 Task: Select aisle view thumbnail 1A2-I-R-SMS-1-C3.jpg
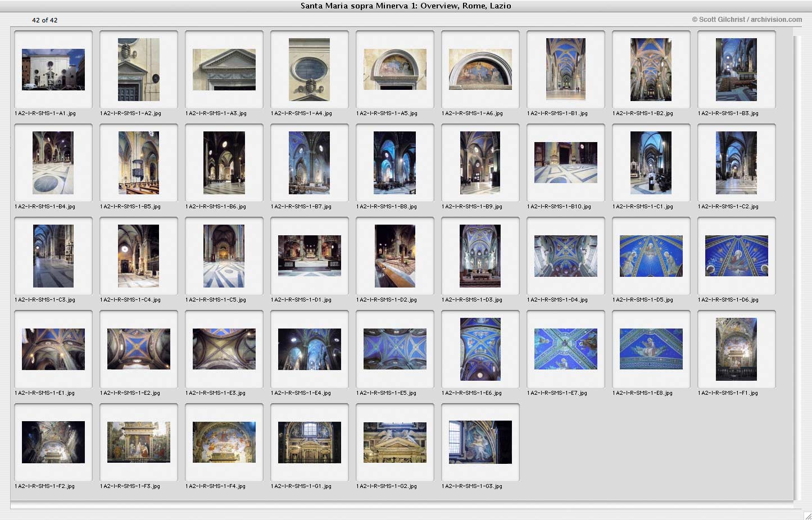coord(53,256)
